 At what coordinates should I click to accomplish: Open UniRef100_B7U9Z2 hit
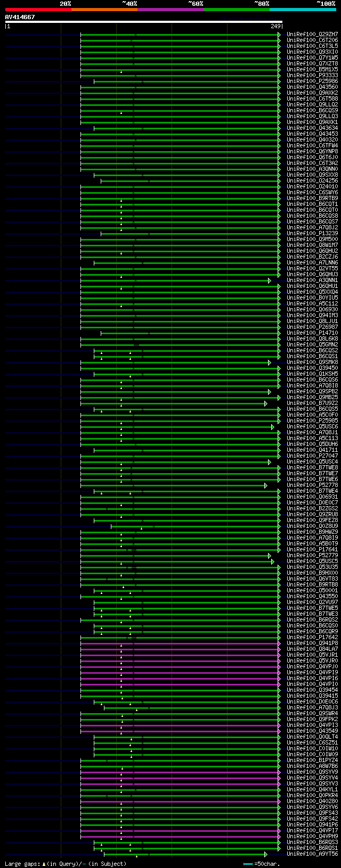312,403
